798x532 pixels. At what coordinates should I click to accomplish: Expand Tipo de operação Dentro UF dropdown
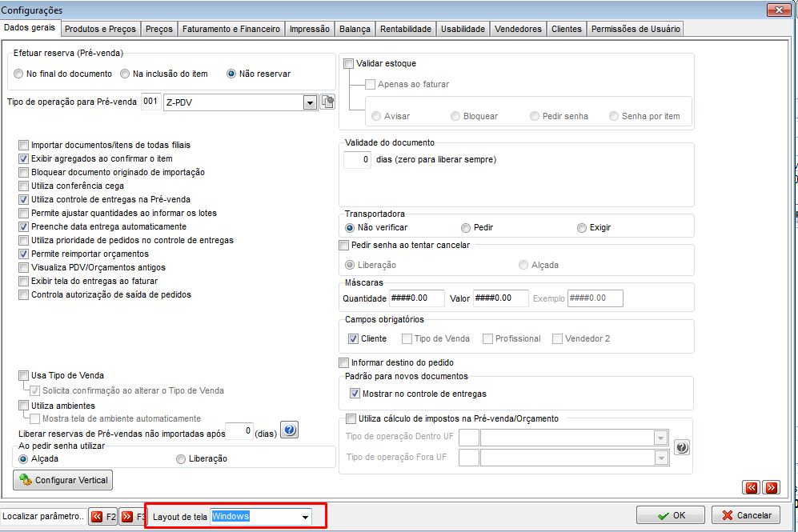click(660, 438)
